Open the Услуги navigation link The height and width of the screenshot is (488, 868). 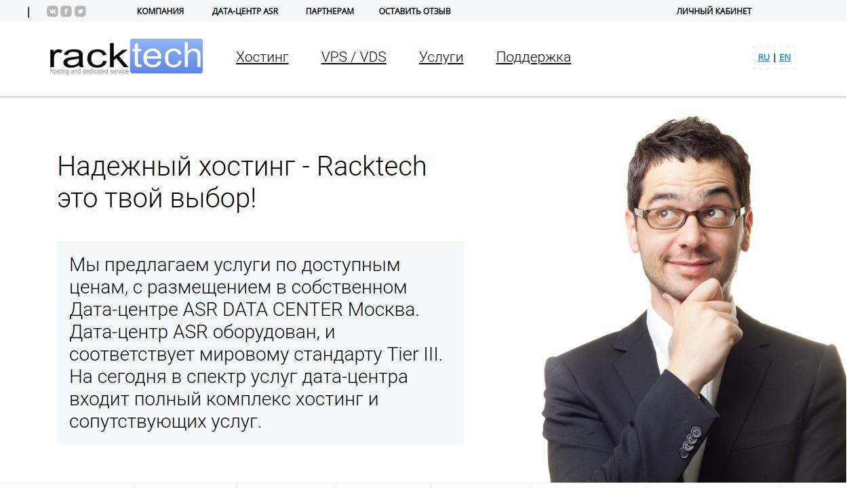click(441, 57)
